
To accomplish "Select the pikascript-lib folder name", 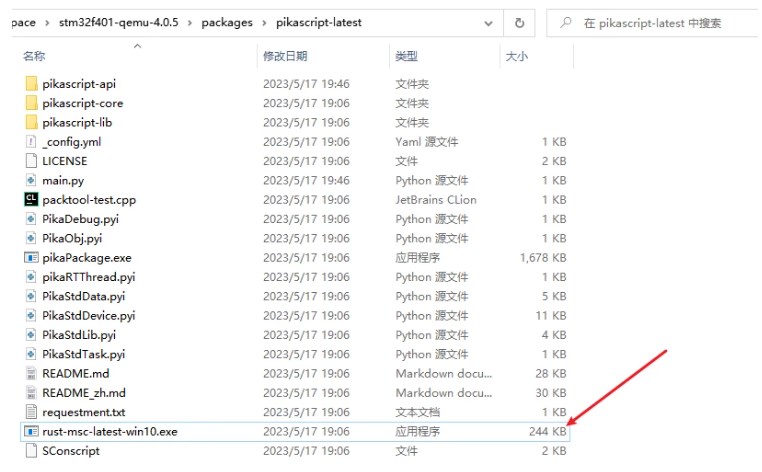I will pos(77,122).
